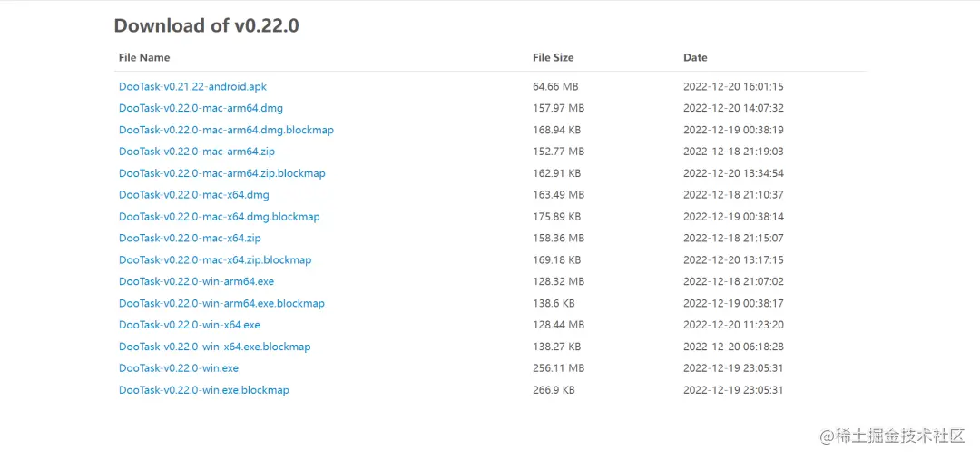Download DooTask-v0.22.0-mac-x64.zip
Screen dimensions: 980x460
point(190,238)
